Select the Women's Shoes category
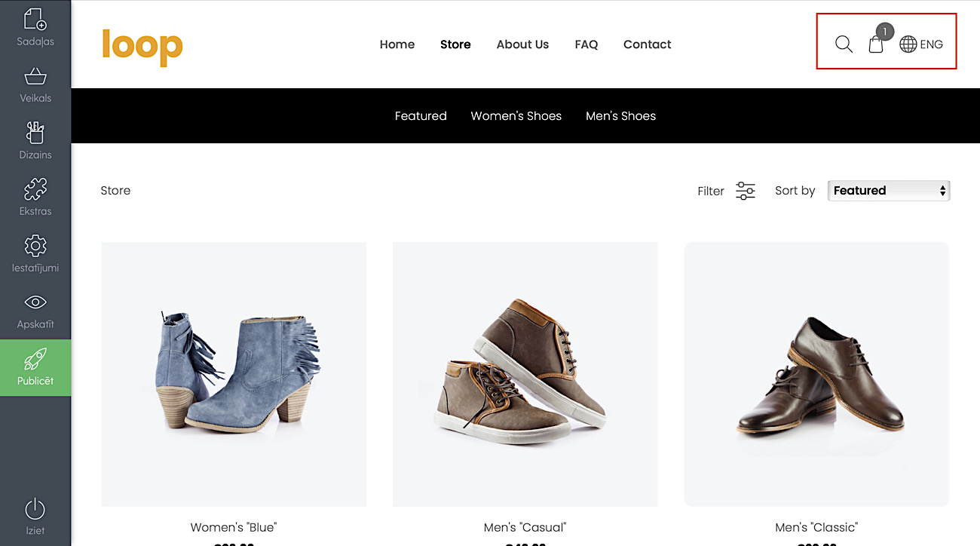The width and height of the screenshot is (980, 546). [516, 116]
